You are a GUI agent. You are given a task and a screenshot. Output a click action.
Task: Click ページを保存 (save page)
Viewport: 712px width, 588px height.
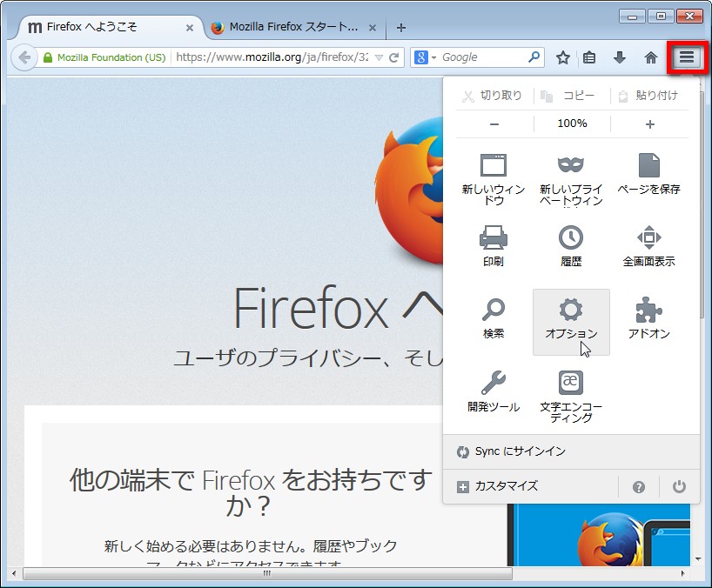coord(648,175)
